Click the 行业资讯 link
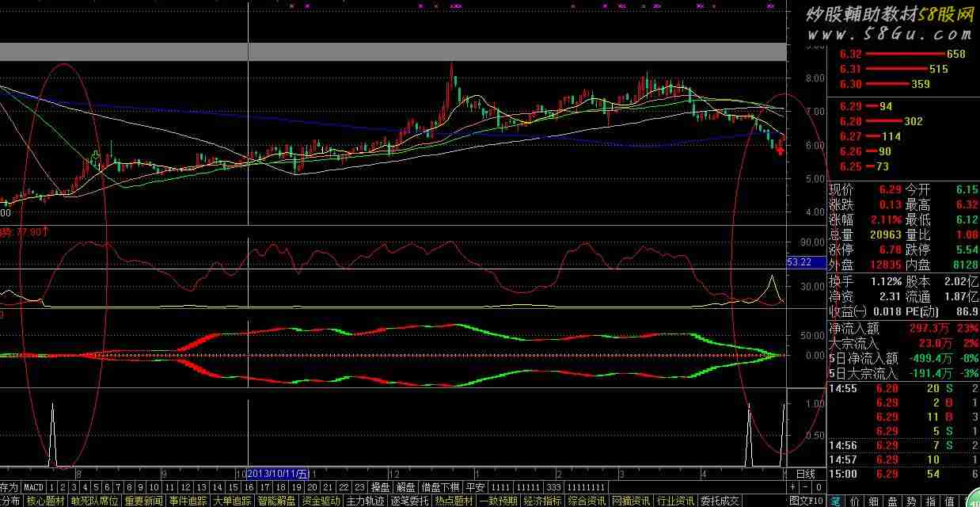980x507 pixels. (676, 501)
